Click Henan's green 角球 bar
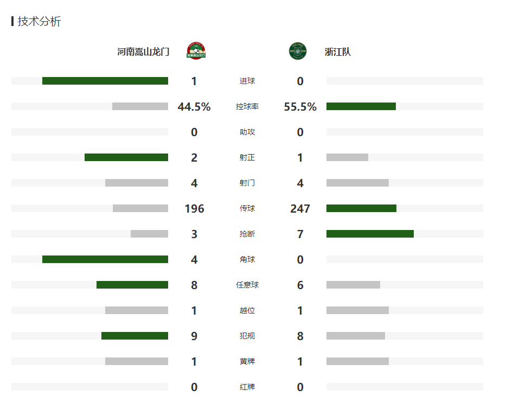This screenshot has width=532, height=409. 105,259
